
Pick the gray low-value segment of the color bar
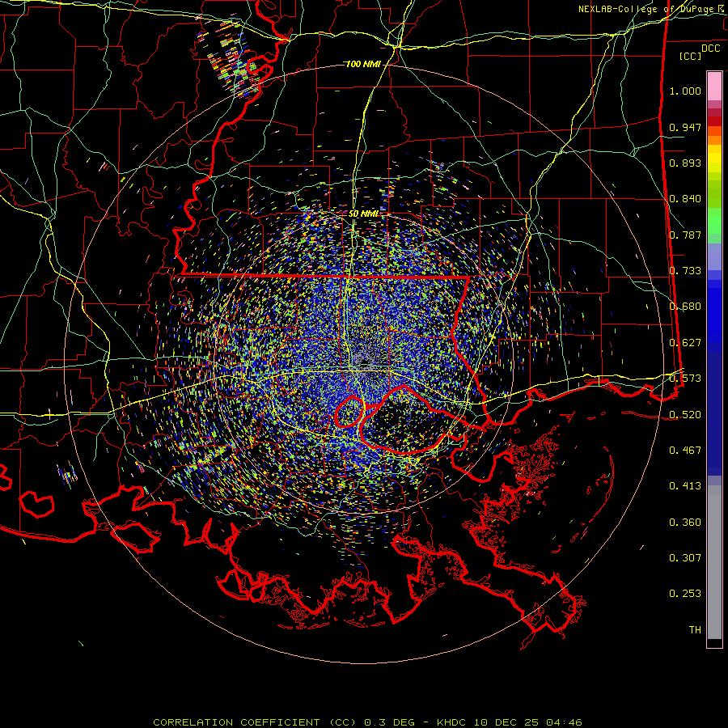pos(714,562)
